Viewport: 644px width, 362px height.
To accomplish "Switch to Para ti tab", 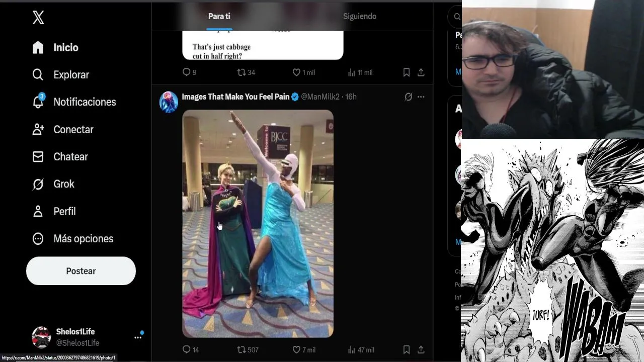I will (x=219, y=16).
